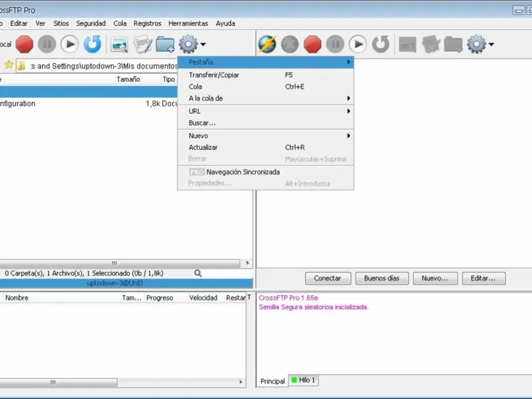
Task: Select the nfiguration file row
Action: (x=88, y=104)
